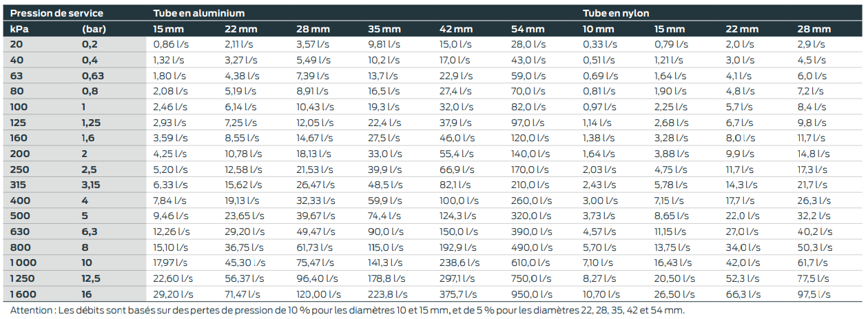
Task: Select the 223,8 l/s cell
Action: coord(385,294)
